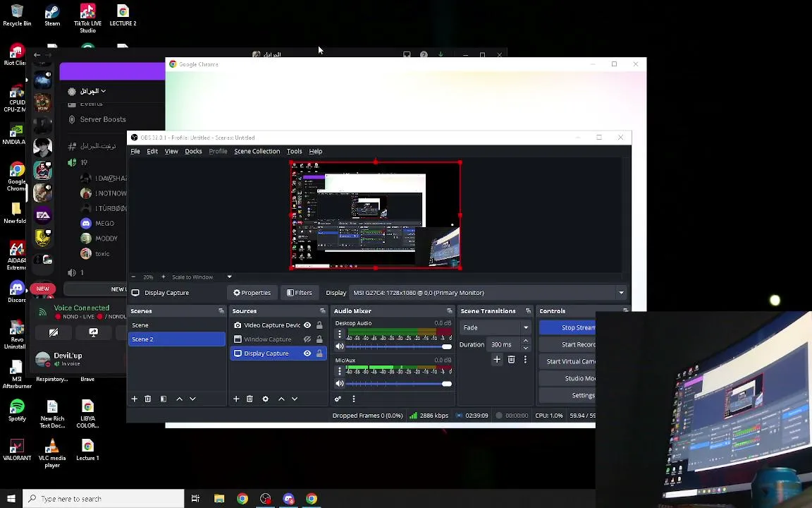The height and width of the screenshot is (508, 812).
Task: Open transition properties three-dot menu
Action: (x=525, y=359)
